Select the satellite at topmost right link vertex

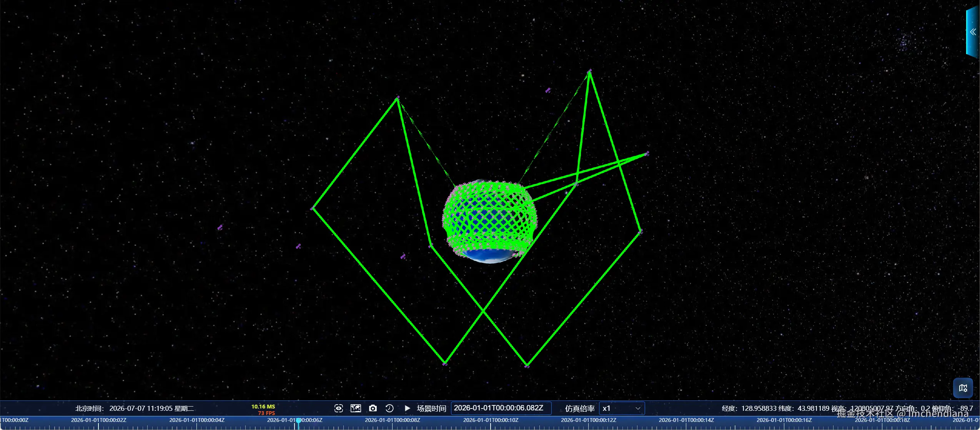coord(590,71)
